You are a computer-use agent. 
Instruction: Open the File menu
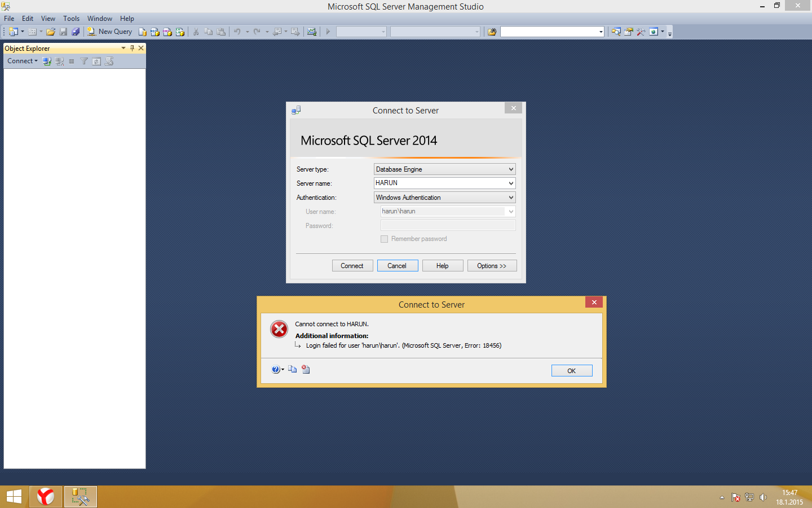(9, 19)
